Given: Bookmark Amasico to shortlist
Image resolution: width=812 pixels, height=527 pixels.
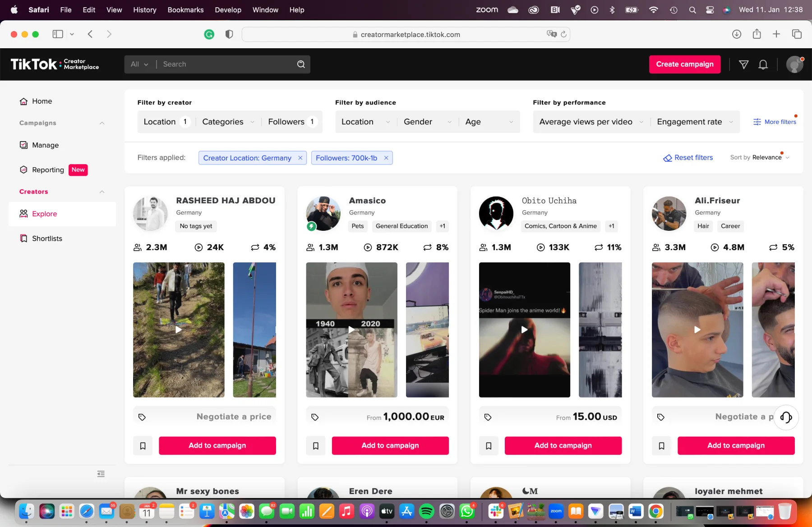Looking at the screenshot, I should point(316,446).
